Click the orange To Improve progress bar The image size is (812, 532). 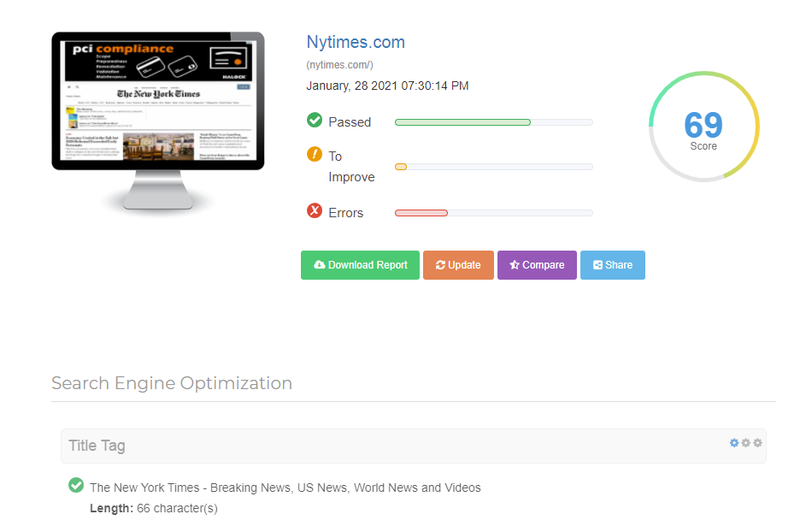493,167
